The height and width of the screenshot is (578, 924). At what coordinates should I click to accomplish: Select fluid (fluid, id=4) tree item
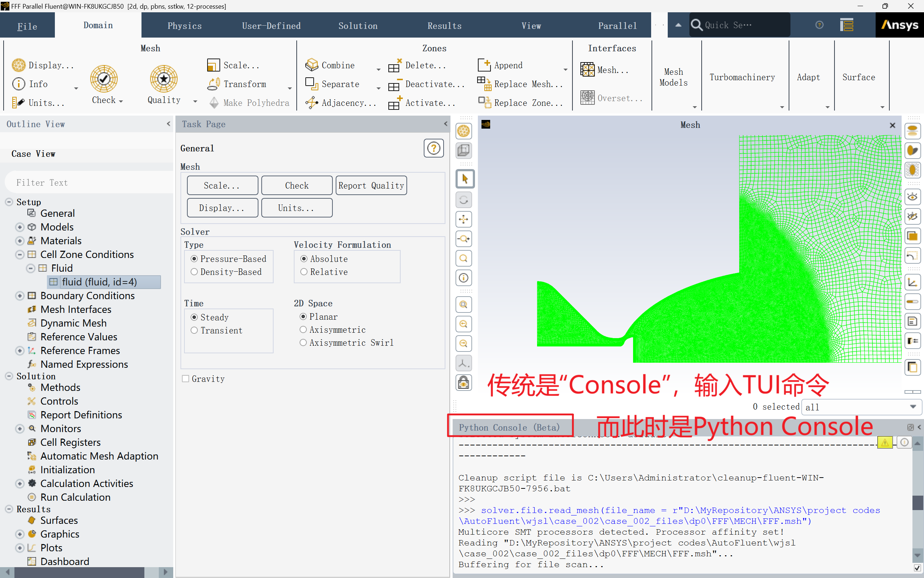tap(104, 282)
